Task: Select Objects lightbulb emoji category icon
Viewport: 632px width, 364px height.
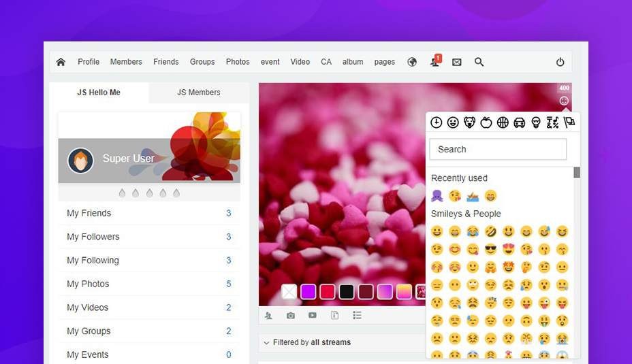Action: tap(536, 122)
